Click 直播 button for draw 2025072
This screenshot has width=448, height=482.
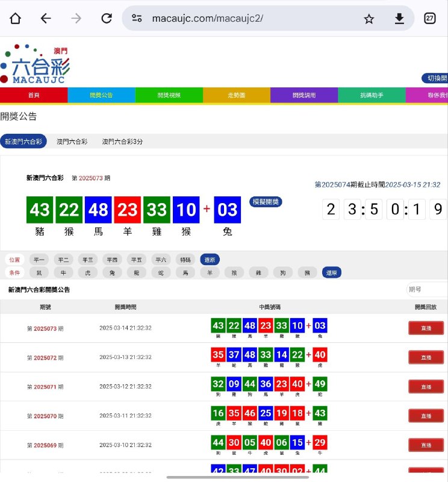pyautogui.click(x=426, y=357)
